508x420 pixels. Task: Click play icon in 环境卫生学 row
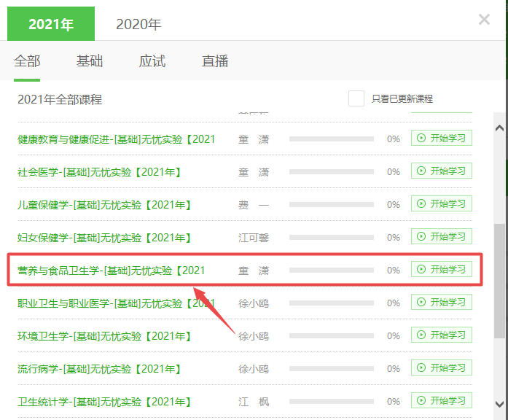[x=421, y=335]
